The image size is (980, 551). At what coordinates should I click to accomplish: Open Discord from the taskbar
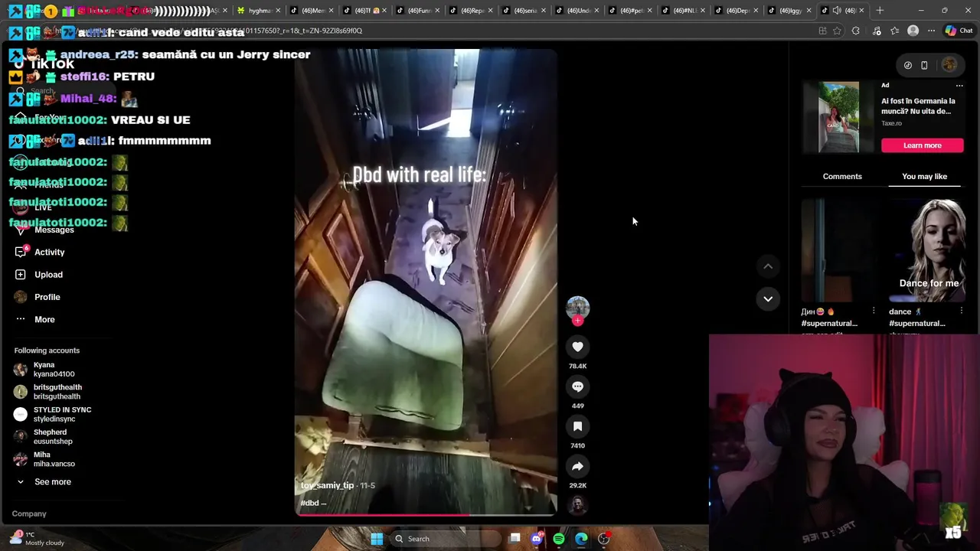pos(537,539)
